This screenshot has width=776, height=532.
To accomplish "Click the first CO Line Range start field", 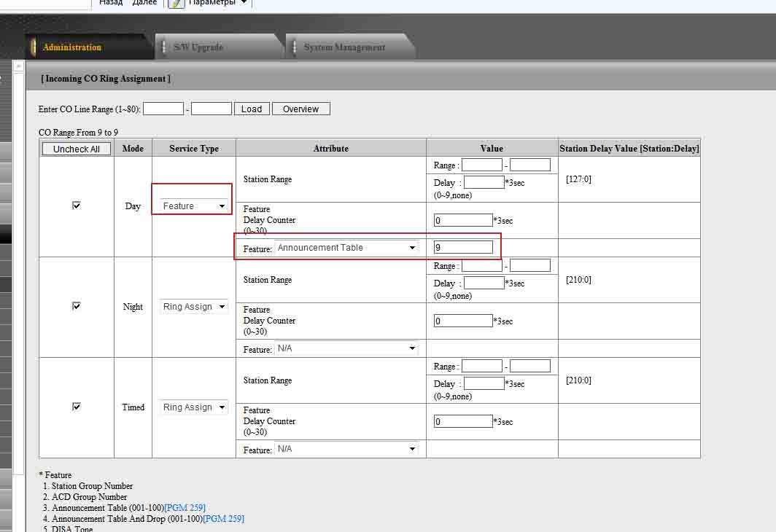I will tap(163, 109).
